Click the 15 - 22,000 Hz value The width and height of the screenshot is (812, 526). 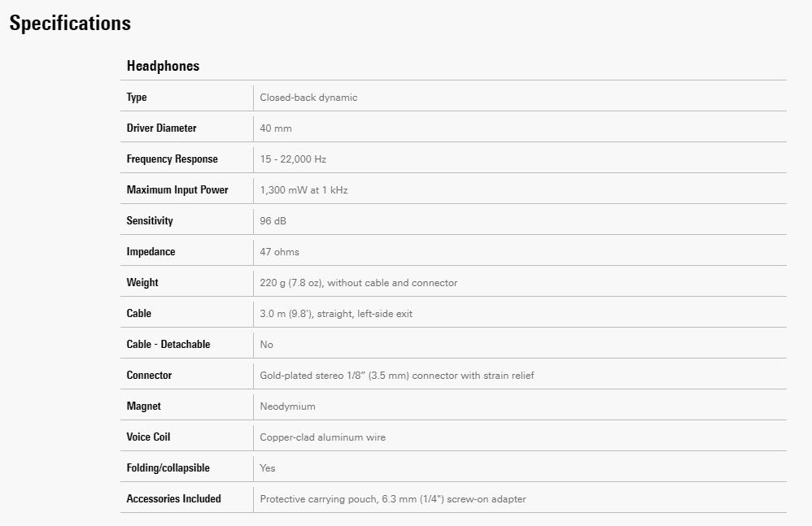click(293, 159)
